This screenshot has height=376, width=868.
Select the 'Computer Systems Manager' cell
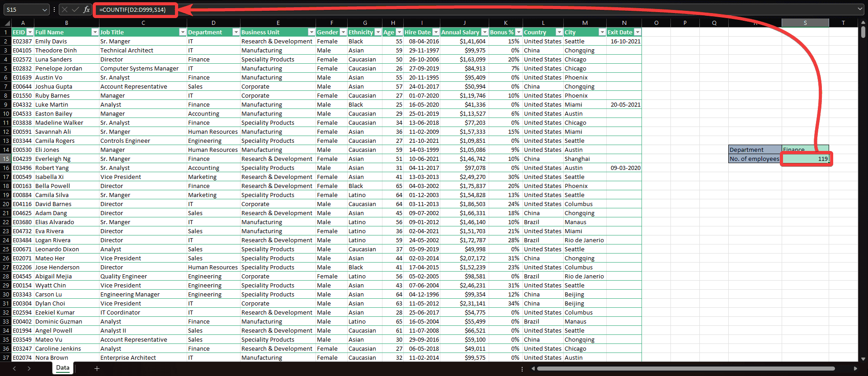143,68
